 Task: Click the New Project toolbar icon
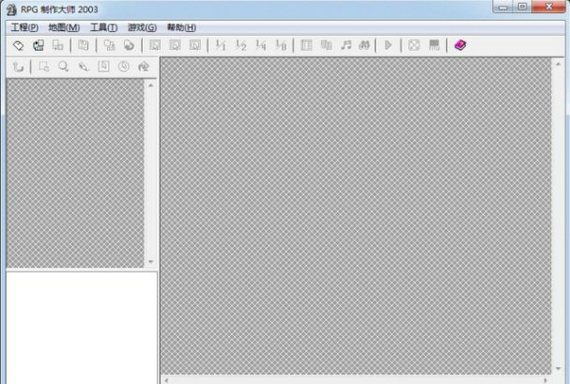pos(19,45)
